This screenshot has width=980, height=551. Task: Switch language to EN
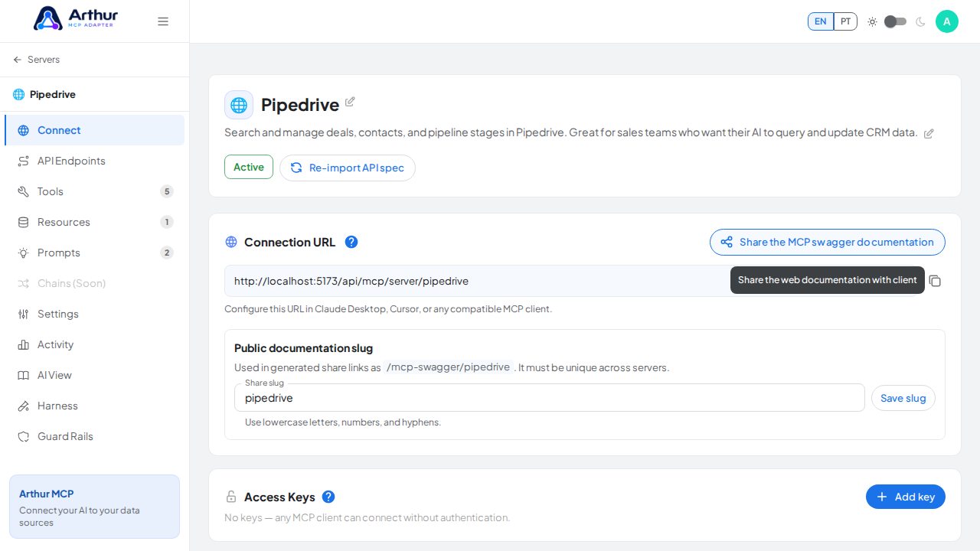coord(821,21)
